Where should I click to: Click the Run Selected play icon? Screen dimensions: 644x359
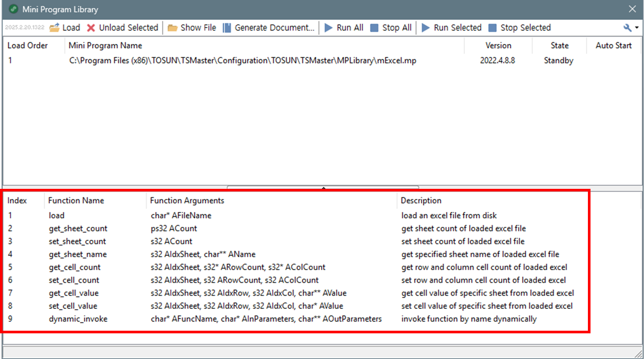[x=426, y=28]
